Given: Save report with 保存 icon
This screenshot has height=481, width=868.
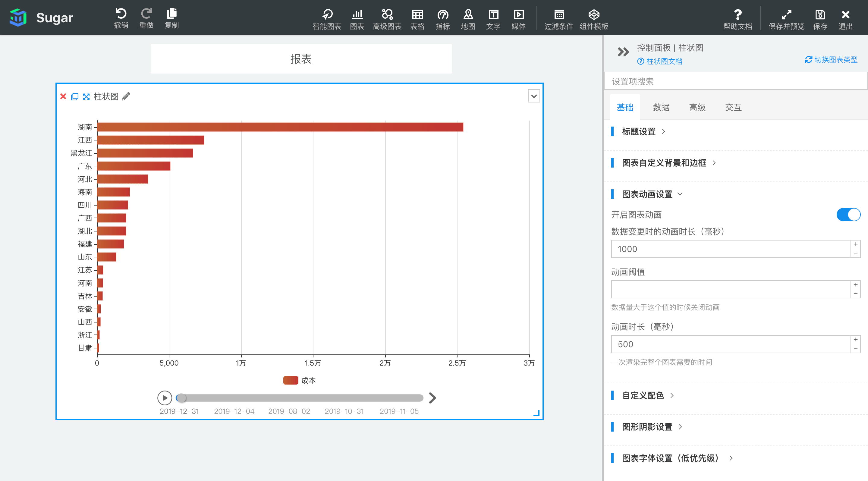Looking at the screenshot, I should 820,19.
